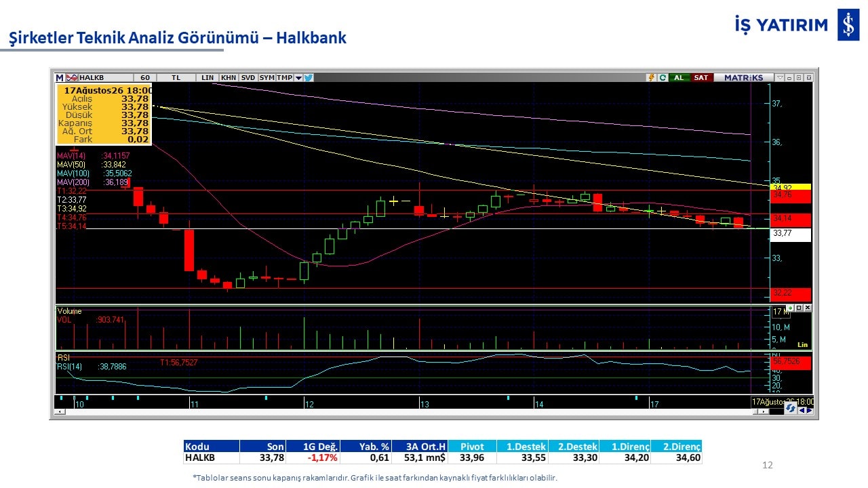Image resolution: width=868 pixels, height=488 pixels.
Task: Click the HALKB symbol field
Action: [x=106, y=77]
